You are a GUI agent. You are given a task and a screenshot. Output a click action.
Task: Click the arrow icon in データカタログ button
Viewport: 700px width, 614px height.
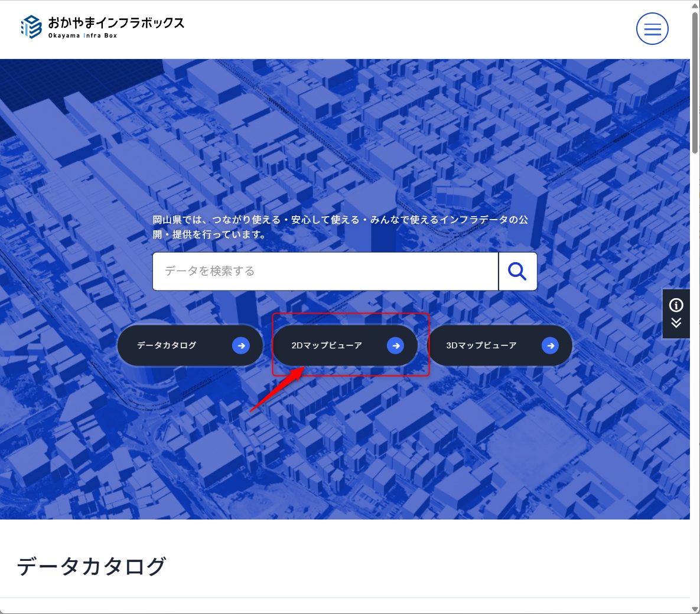tap(240, 346)
